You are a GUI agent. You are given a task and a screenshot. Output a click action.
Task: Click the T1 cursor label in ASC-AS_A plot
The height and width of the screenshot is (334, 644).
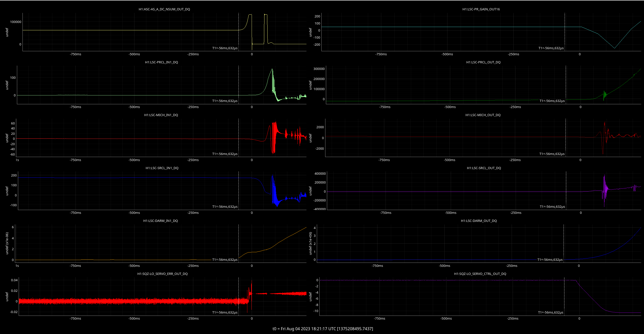point(225,48)
